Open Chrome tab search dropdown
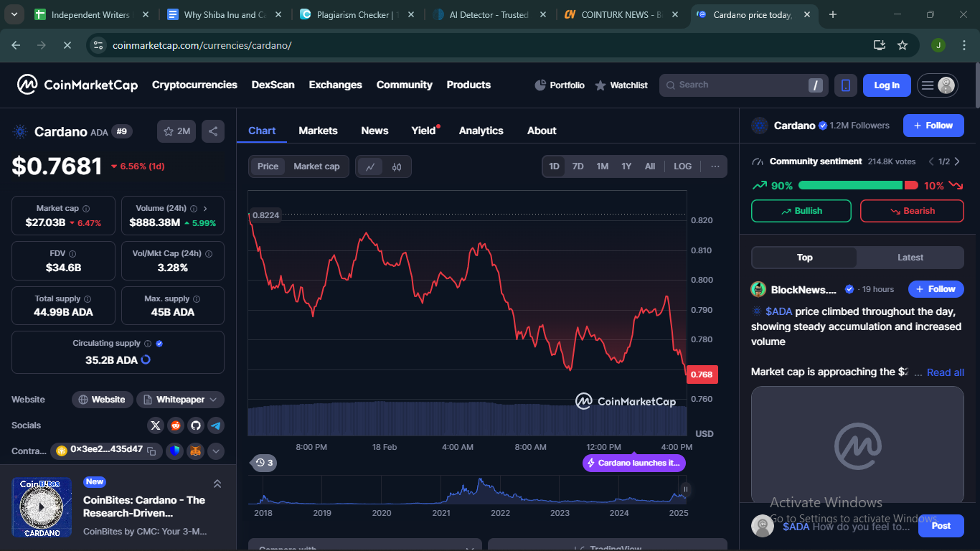980x551 pixels. click(x=15, y=14)
